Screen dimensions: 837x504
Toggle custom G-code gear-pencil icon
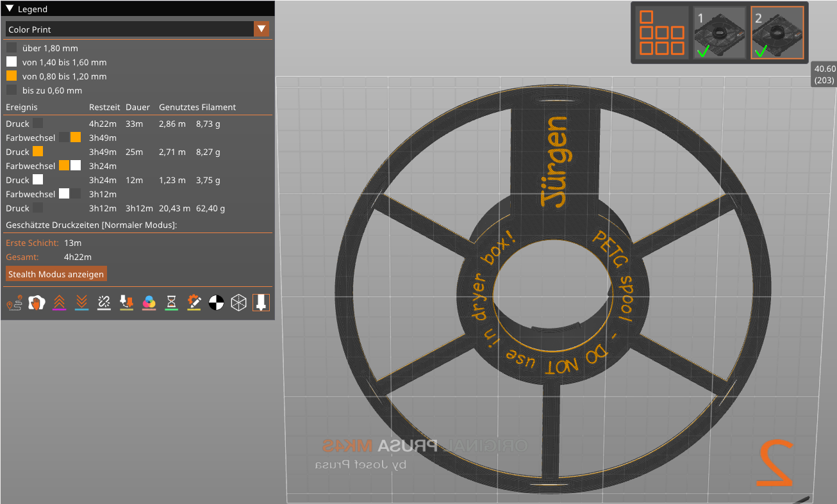(x=194, y=304)
